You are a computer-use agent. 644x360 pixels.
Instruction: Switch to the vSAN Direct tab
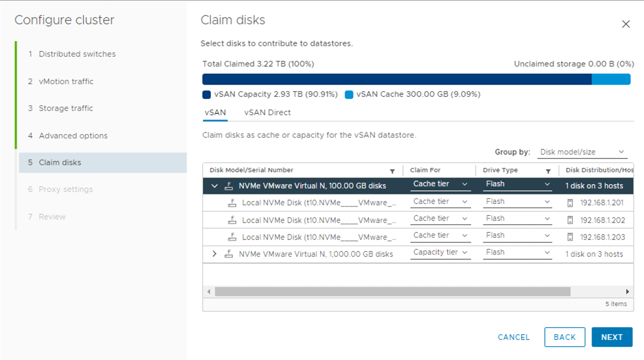click(x=267, y=112)
